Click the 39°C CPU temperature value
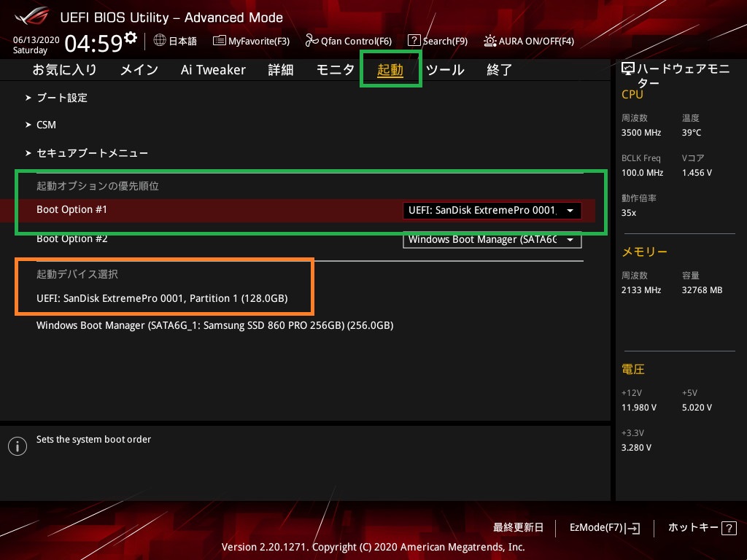The height and width of the screenshot is (560, 747). [x=692, y=133]
